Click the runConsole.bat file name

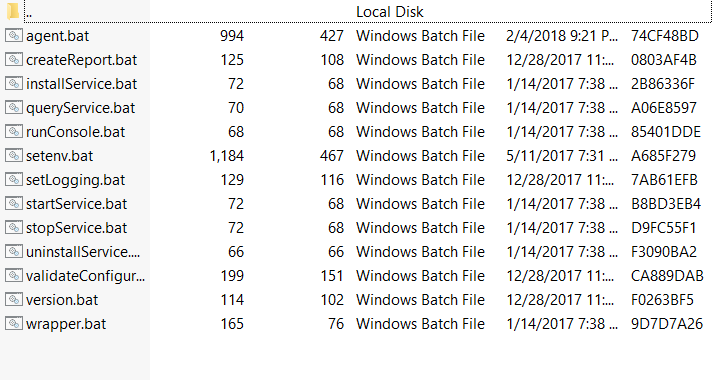click(x=75, y=132)
